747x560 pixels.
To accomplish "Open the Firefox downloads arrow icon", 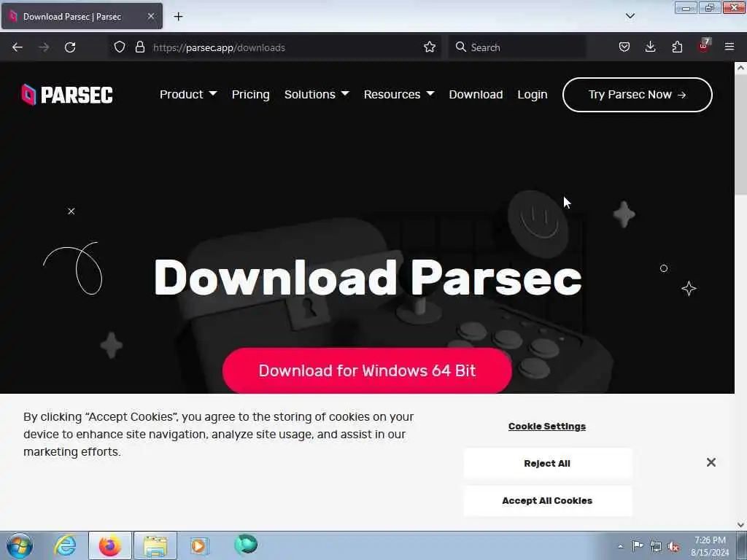I will coord(650,47).
